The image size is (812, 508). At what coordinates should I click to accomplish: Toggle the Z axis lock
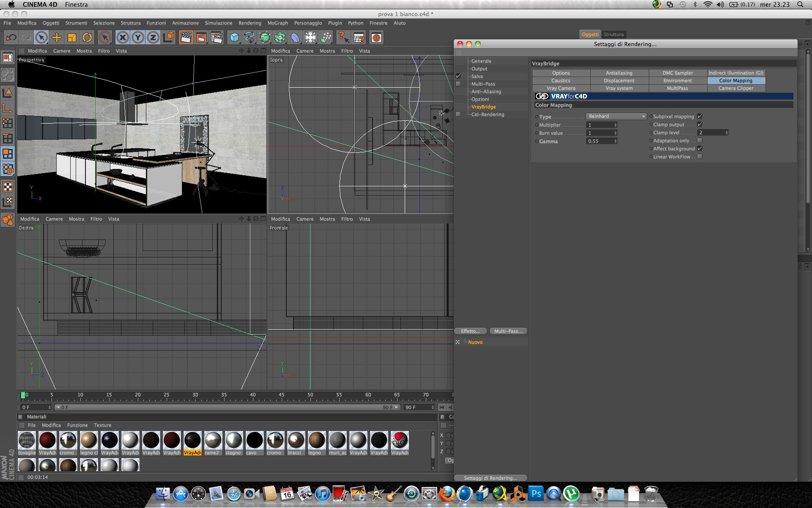(153, 38)
